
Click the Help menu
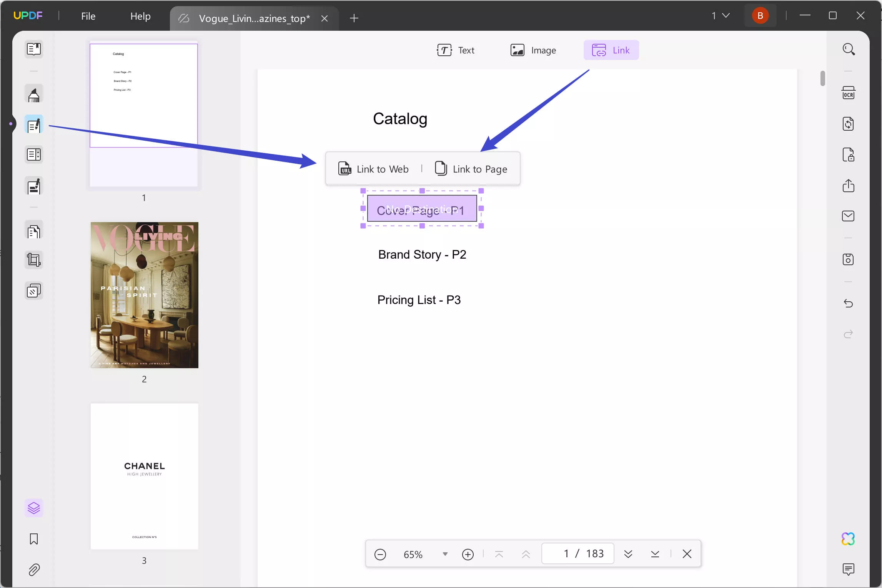[140, 15]
